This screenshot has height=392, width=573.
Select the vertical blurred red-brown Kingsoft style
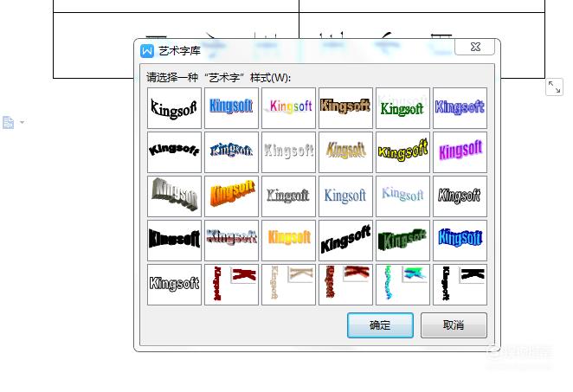tap(345, 285)
